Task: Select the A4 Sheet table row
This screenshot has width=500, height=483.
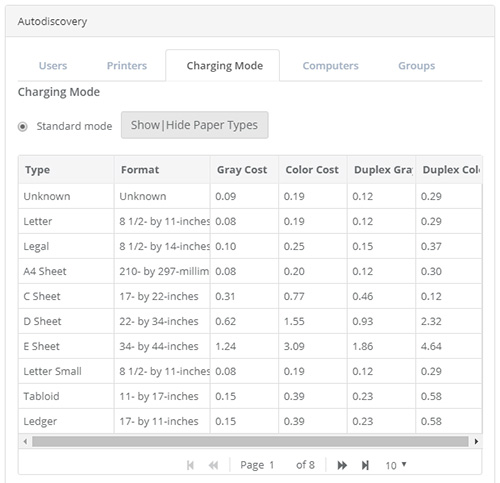Action: tap(250, 271)
